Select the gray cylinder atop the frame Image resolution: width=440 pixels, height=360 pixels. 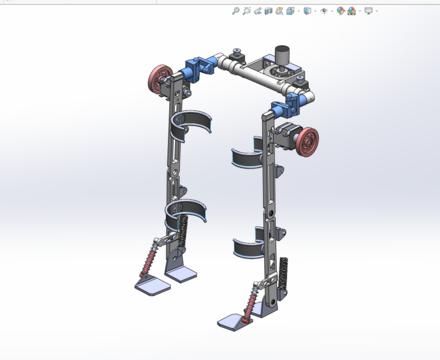(x=283, y=55)
